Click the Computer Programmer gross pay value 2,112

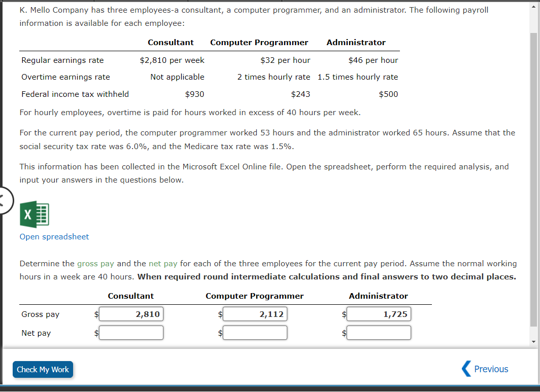255,314
